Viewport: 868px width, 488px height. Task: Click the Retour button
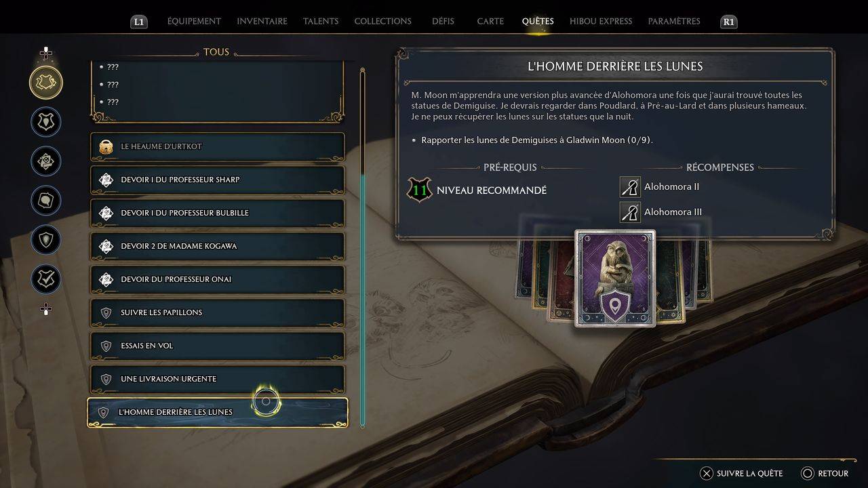point(825,473)
